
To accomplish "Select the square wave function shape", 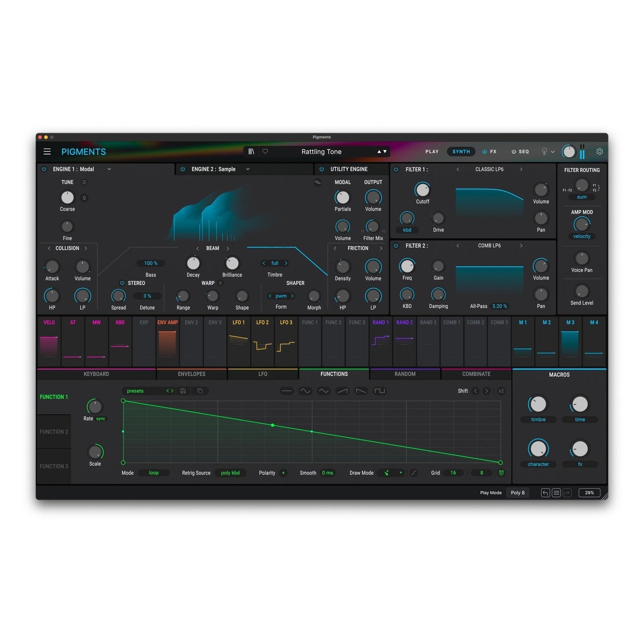I will 380,391.
